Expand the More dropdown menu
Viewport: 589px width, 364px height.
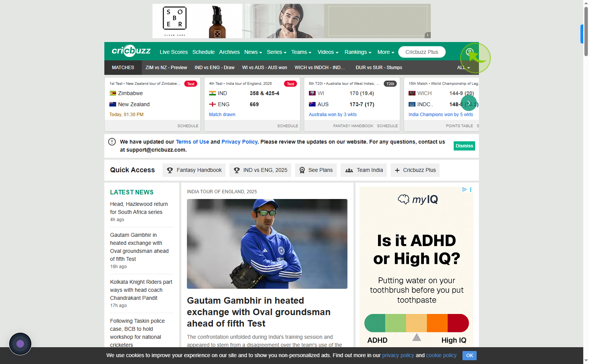pyautogui.click(x=386, y=52)
